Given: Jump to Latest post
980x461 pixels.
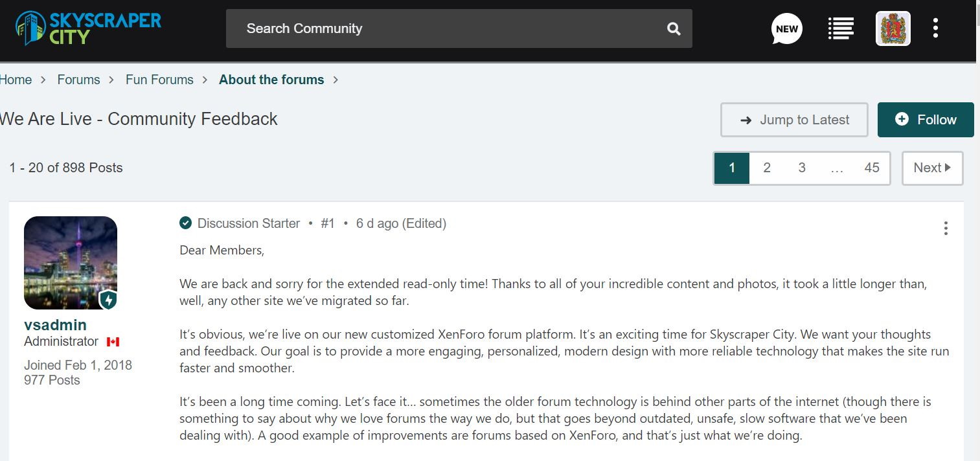Looking at the screenshot, I should tap(794, 120).
